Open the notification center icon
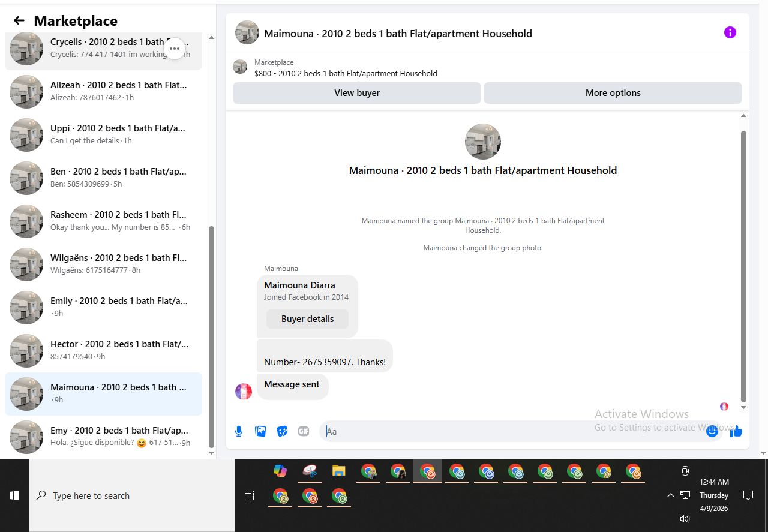 [x=748, y=495]
